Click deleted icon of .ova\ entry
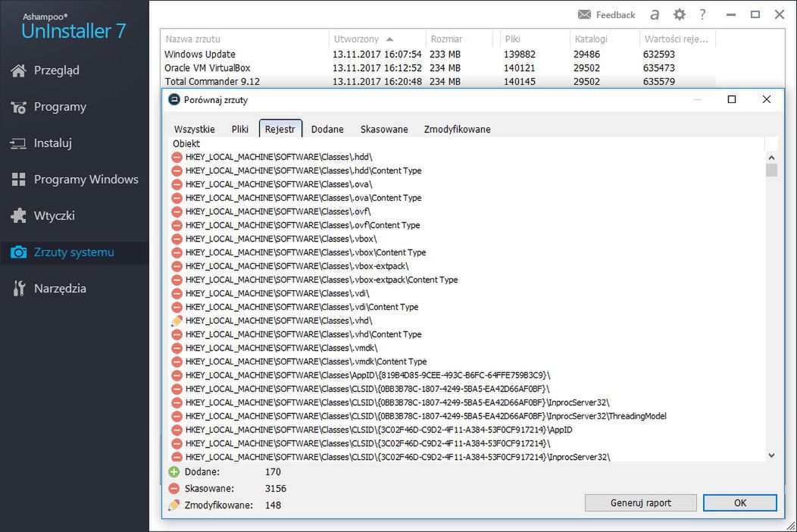This screenshot has width=797, height=532. point(177,185)
